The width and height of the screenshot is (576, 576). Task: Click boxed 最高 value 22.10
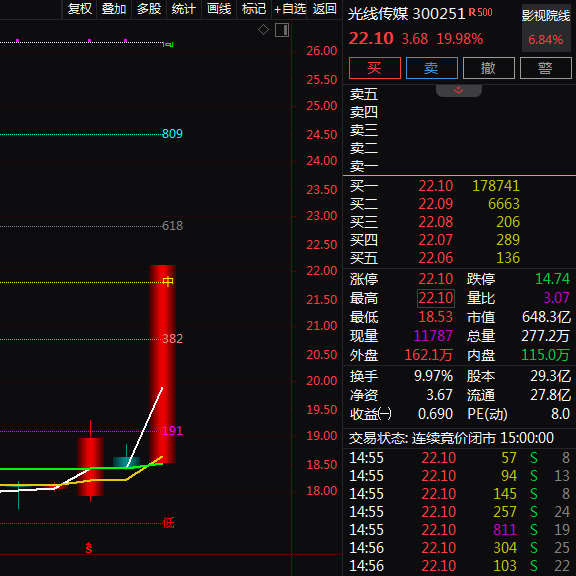tap(436, 298)
